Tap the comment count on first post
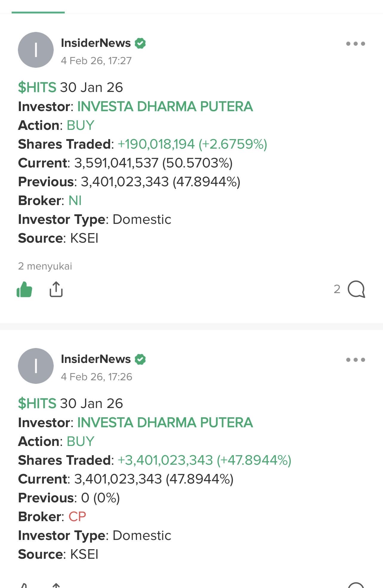Image resolution: width=383 pixels, height=588 pixels. (337, 289)
